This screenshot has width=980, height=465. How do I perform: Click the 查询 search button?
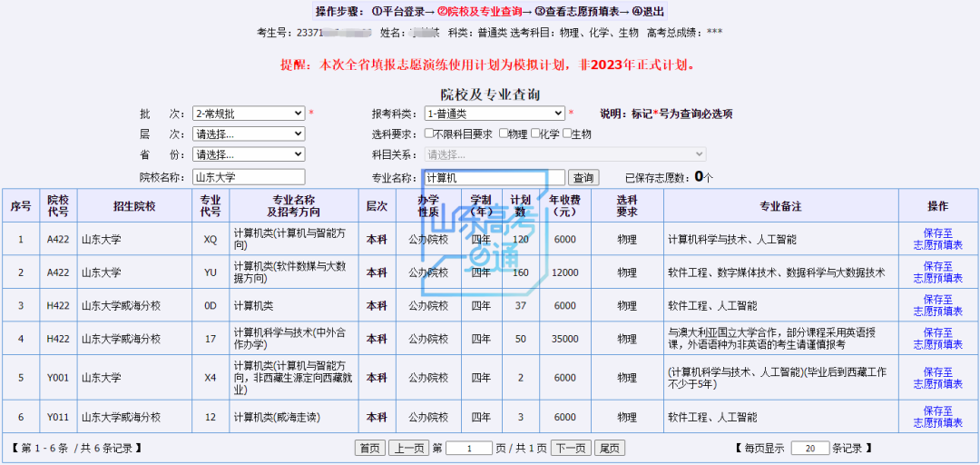pos(583,178)
